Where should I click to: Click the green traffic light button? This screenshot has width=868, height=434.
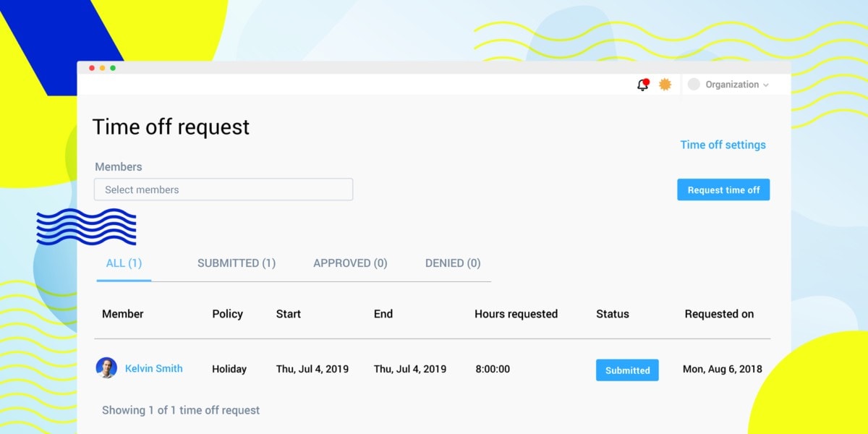[x=112, y=67]
